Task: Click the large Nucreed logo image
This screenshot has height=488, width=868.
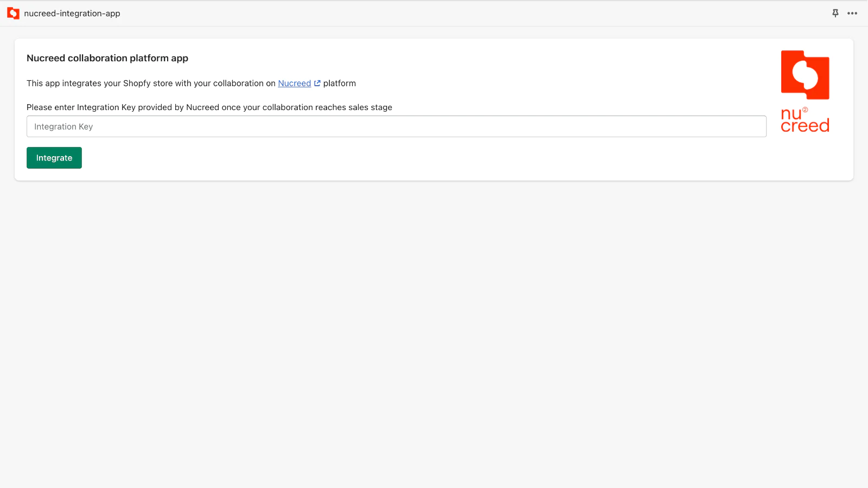Action: pyautogui.click(x=805, y=91)
